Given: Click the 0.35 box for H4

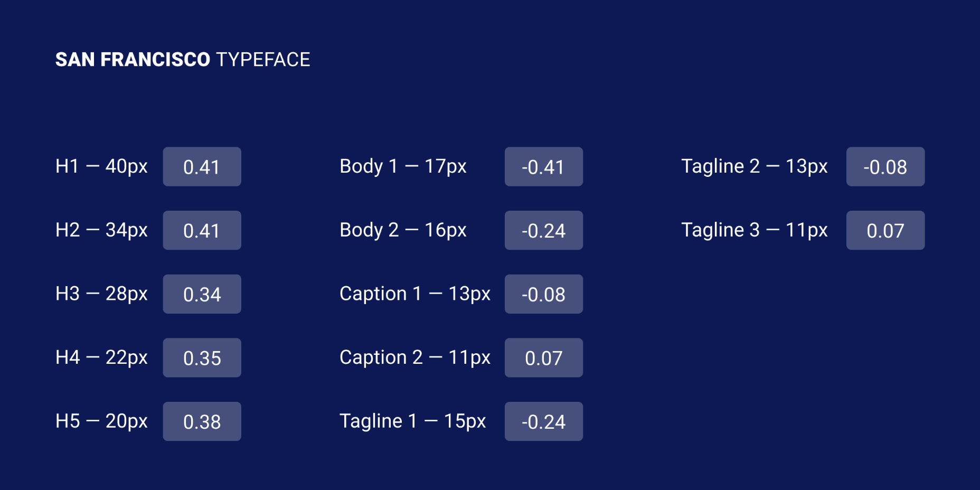Looking at the screenshot, I should tap(202, 358).
